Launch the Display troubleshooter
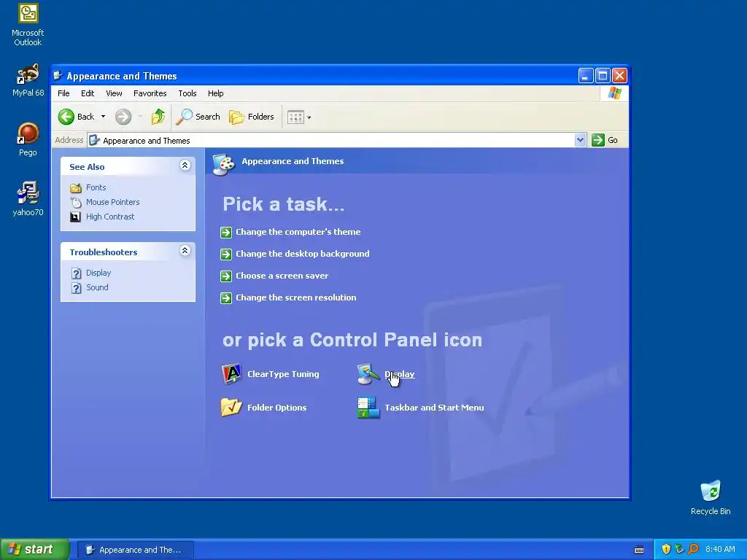This screenshot has width=747, height=560. 98,273
